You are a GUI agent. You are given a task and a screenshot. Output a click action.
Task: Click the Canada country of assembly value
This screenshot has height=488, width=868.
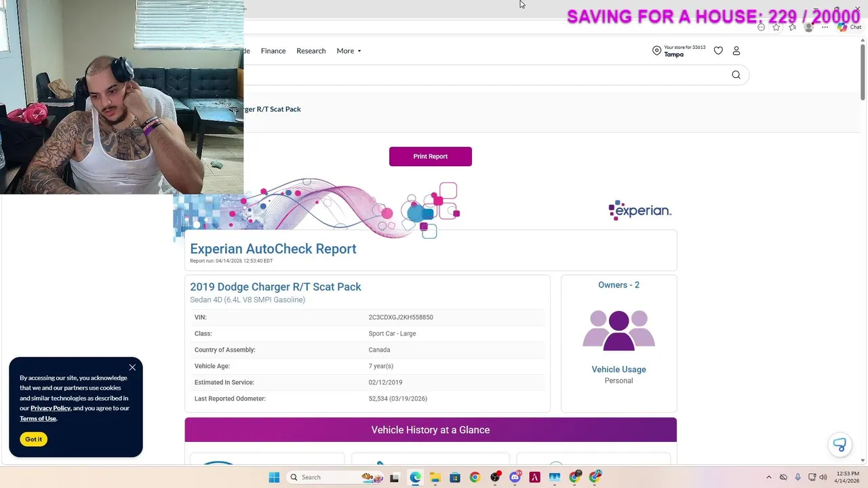[379, 350]
